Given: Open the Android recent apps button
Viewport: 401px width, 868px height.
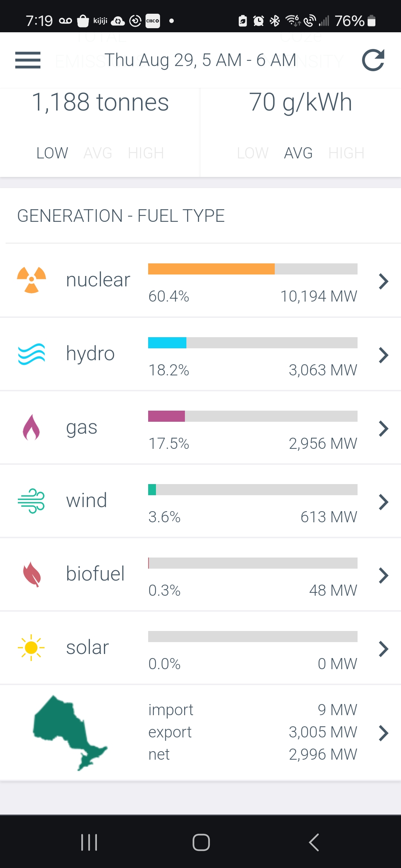Looking at the screenshot, I should click(89, 842).
